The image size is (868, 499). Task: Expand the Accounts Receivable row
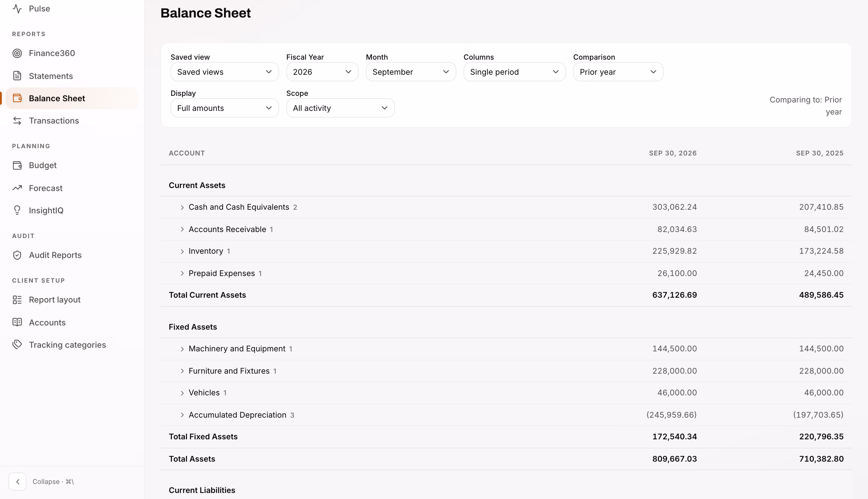182,229
